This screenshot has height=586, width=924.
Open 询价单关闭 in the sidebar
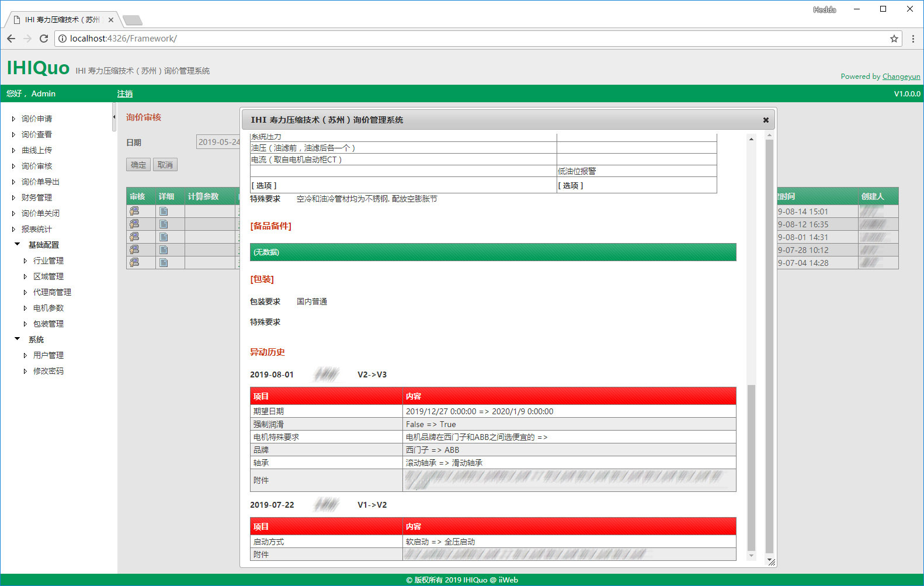[40, 213]
